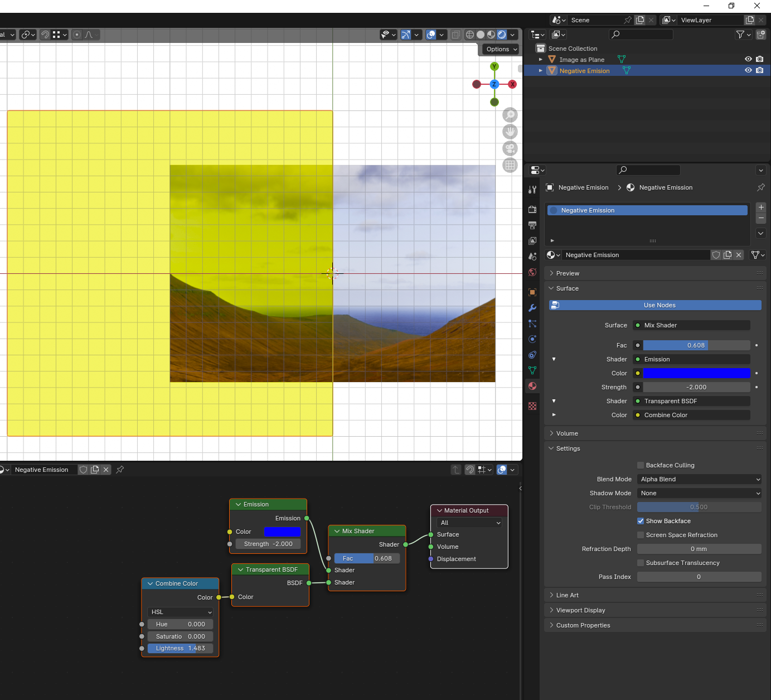Click the Use Nodes button
The image size is (771, 700).
click(655, 305)
